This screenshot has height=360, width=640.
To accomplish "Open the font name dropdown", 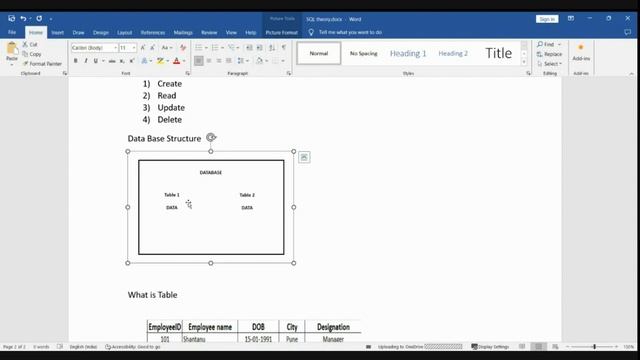I will point(115,48).
